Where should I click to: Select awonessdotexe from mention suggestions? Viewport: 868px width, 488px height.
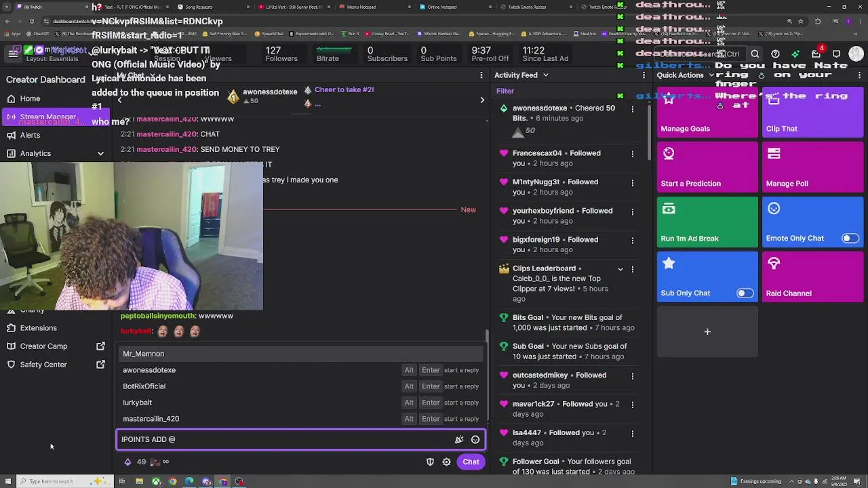[x=300, y=370]
